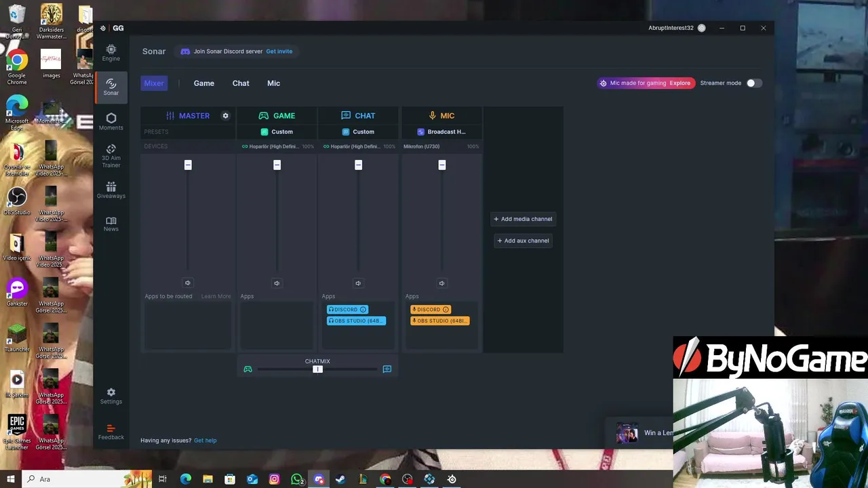The height and width of the screenshot is (488, 868).
Task: Toggle Streamer mode switch
Action: point(754,83)
